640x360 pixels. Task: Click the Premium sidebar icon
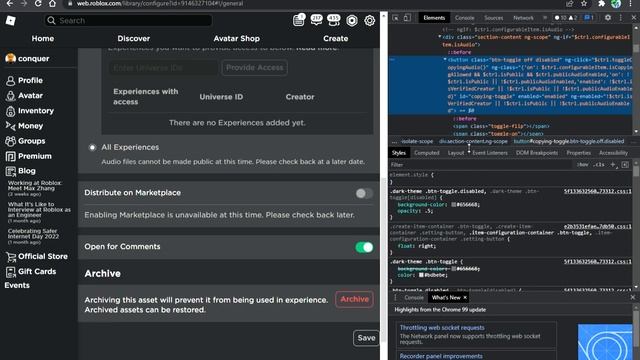tap(10, 156)
